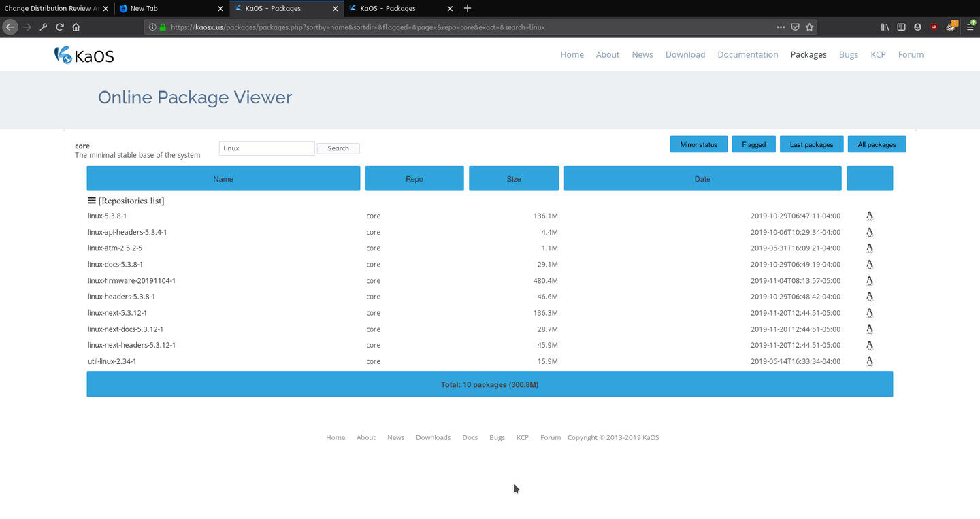Click the Flagged button
This screenshot has width=980, height=519.
[753, 144]
